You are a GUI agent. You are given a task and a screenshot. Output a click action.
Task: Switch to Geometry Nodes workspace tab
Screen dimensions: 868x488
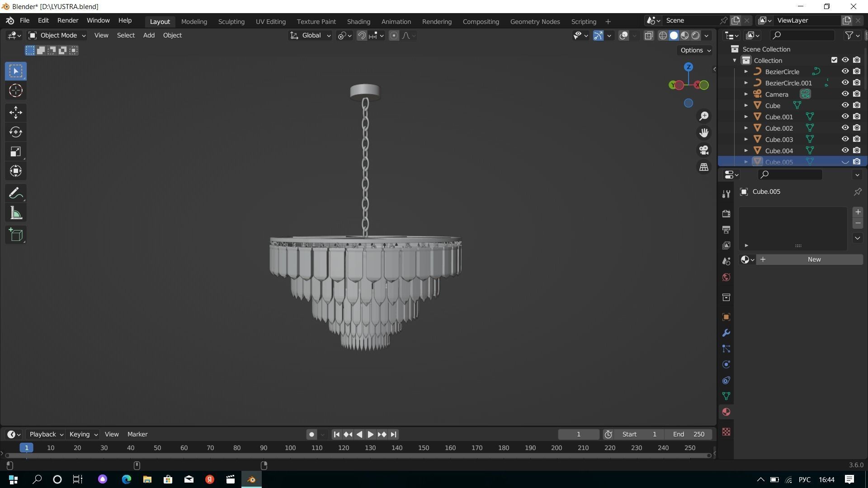click(x=535, y=21)
